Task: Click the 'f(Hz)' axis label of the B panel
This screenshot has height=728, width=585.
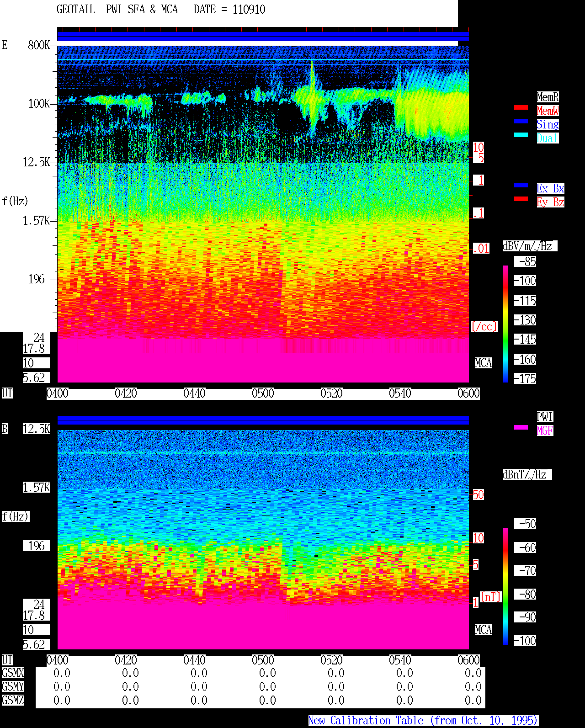Action: pos(15,516)
